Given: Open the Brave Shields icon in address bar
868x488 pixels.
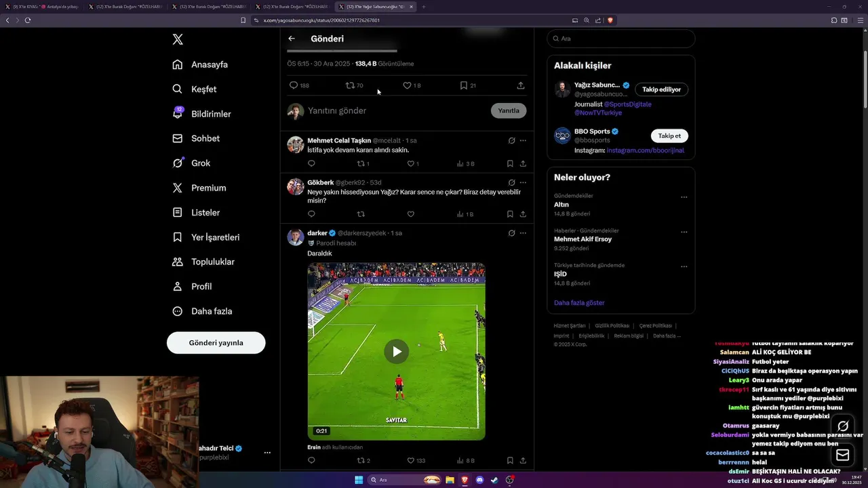Looking at the screenshot, I should (610, 20).
